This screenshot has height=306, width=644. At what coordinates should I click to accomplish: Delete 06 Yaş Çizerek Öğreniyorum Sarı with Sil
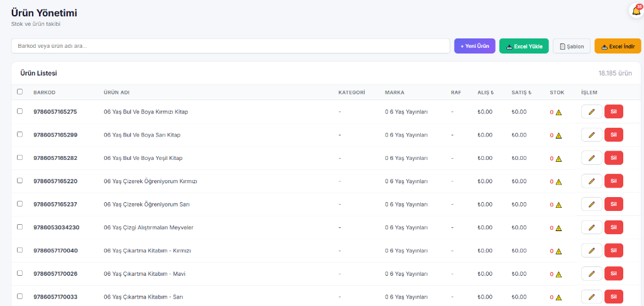614,204
